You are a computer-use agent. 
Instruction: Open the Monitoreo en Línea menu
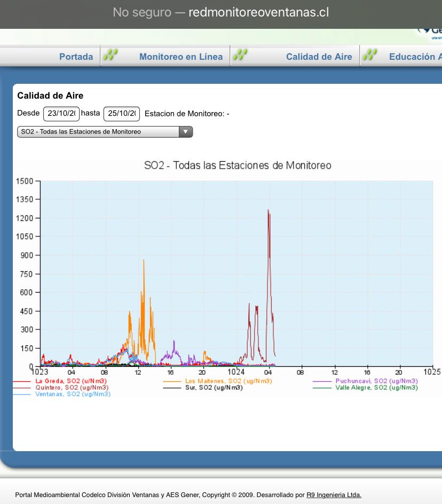pos(181,57)
